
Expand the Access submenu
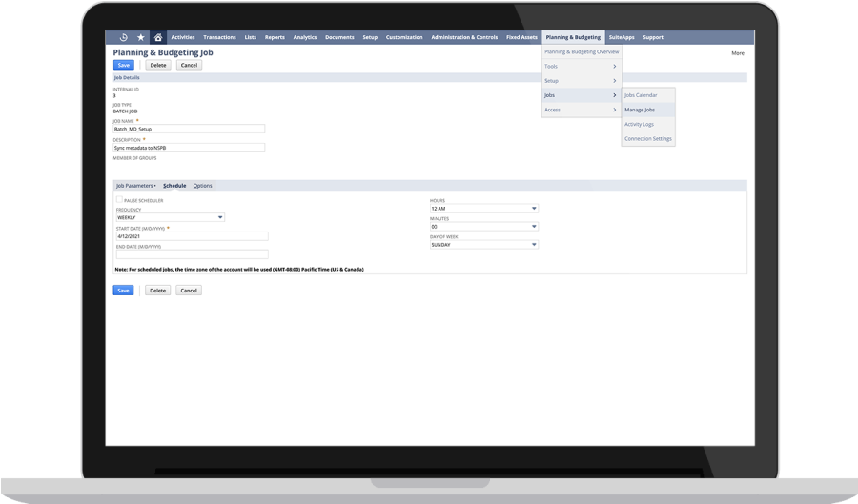(582, 110)
